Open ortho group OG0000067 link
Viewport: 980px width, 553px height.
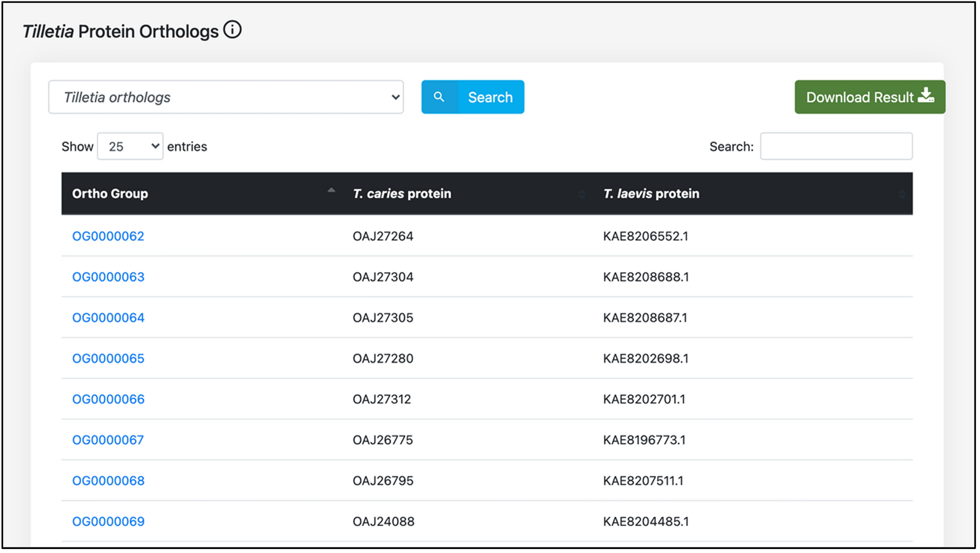click(108, 440)
